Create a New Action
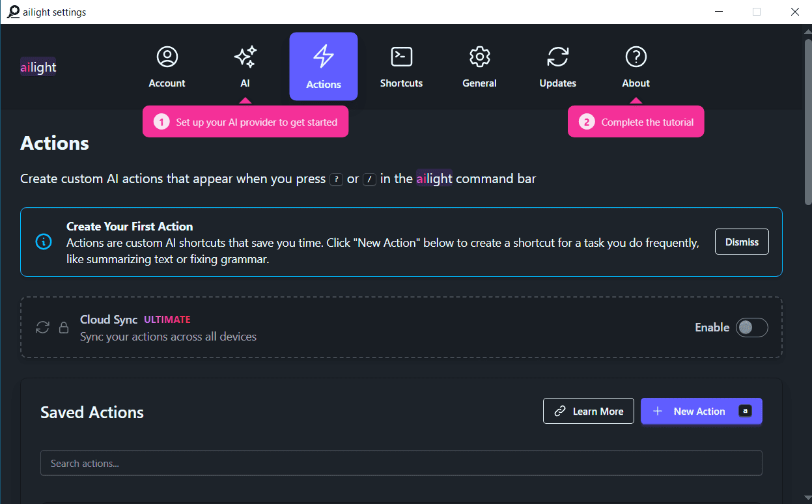This screenshot has height=504, width=812. [x=701, y=411]
